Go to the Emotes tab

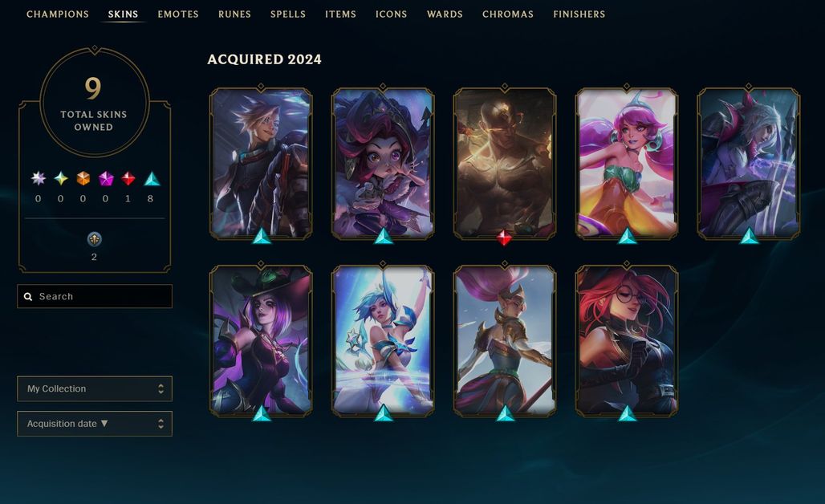[178, 14]
